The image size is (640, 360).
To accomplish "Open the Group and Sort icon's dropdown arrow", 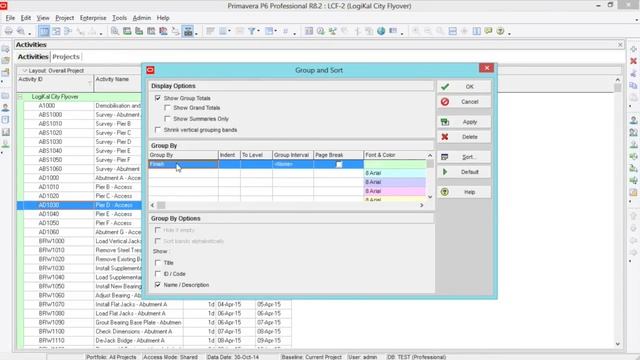I will click(x=276, y=31).
